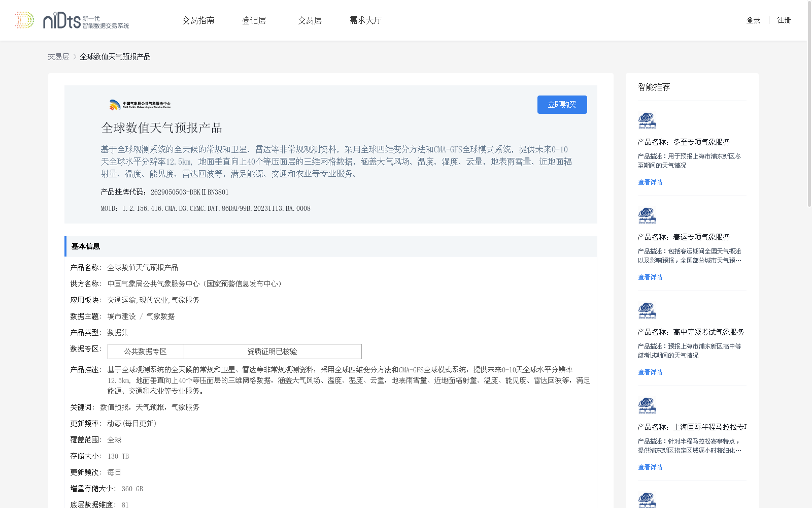Screen dimensions: 812x508
Task: Click the 供方名称 value 中国气象局公共气象服务中心
Action: 195,284
